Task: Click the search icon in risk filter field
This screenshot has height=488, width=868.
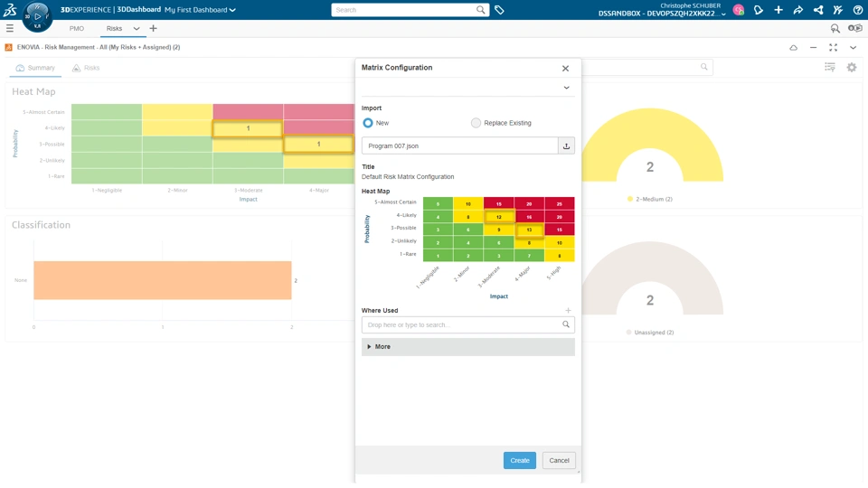Action: click(704, 67)
